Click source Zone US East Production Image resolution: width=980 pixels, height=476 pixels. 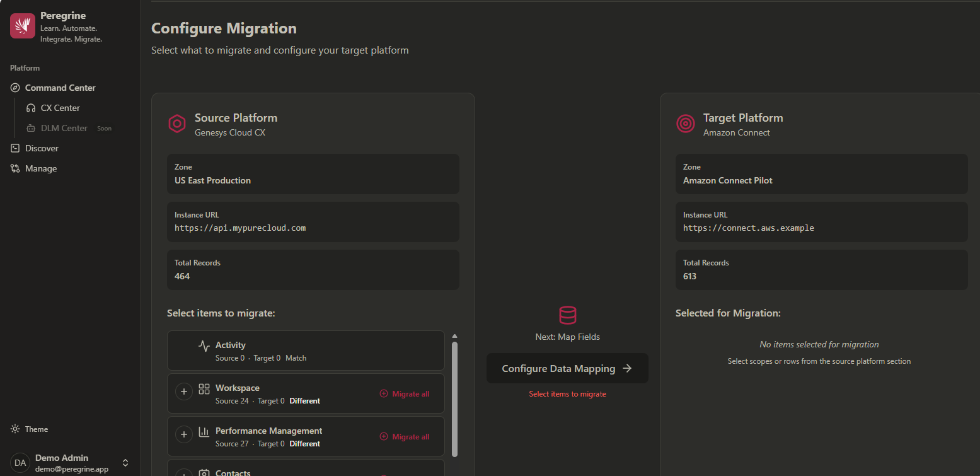tap(212, 180)
